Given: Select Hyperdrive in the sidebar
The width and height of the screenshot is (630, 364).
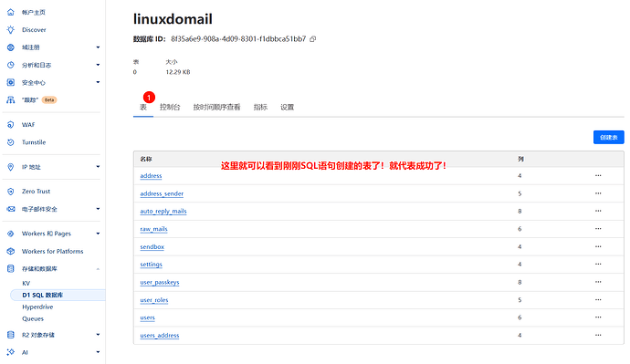Looking at the screenshot, I should click(x=37, y=307).
